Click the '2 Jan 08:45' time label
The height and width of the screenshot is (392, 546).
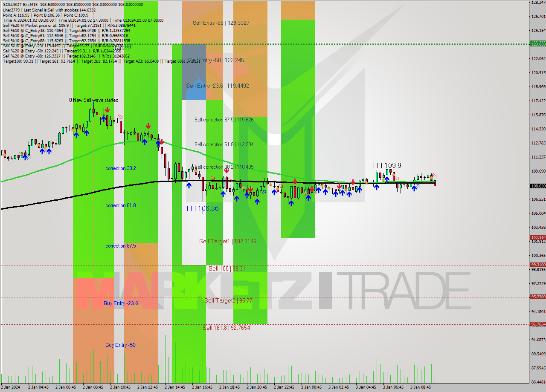pyautogui.click(x=93, y=388)
